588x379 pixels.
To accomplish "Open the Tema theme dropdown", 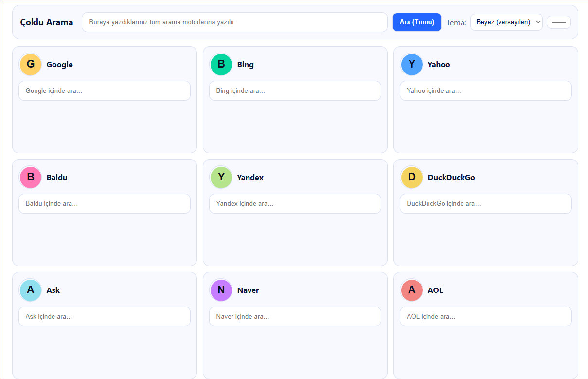I will click(x=506, y=22).
